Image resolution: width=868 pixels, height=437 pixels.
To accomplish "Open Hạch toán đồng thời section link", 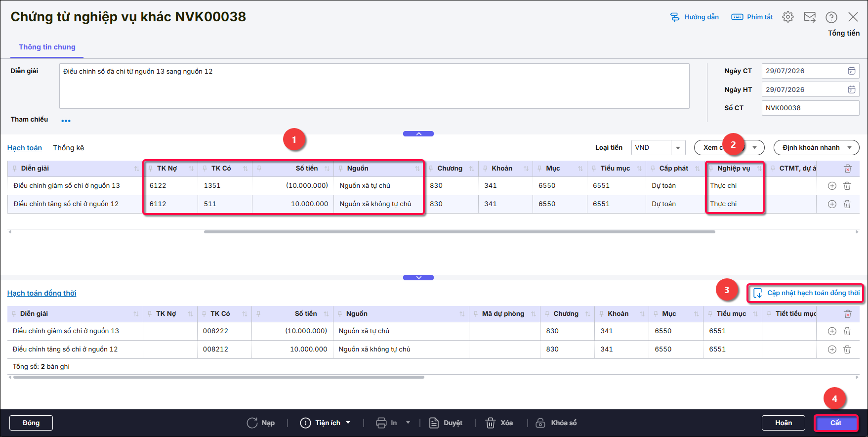I will click(42, 293).
